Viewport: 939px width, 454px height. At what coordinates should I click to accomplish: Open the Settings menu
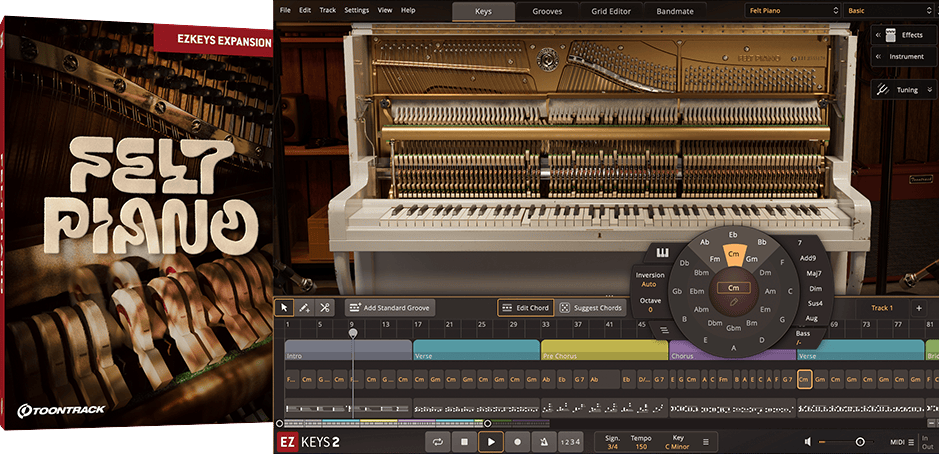pyautogui.click(x=357, y=10)
